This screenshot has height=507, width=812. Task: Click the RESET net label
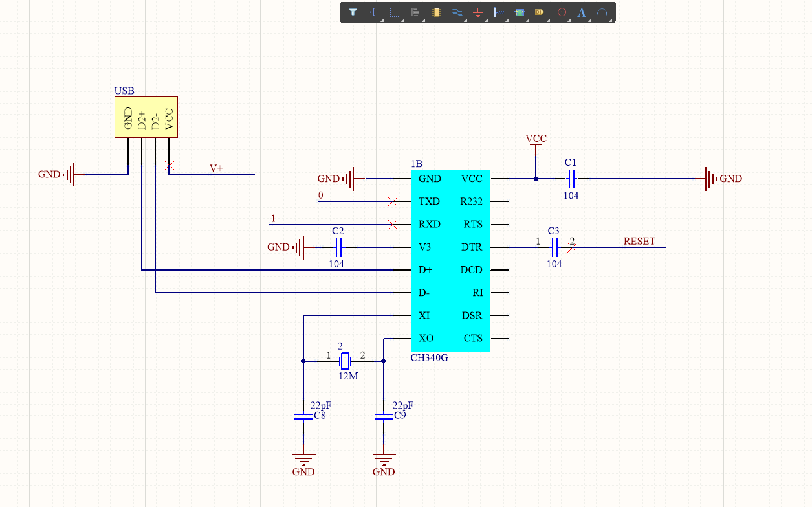pos(639,241)
